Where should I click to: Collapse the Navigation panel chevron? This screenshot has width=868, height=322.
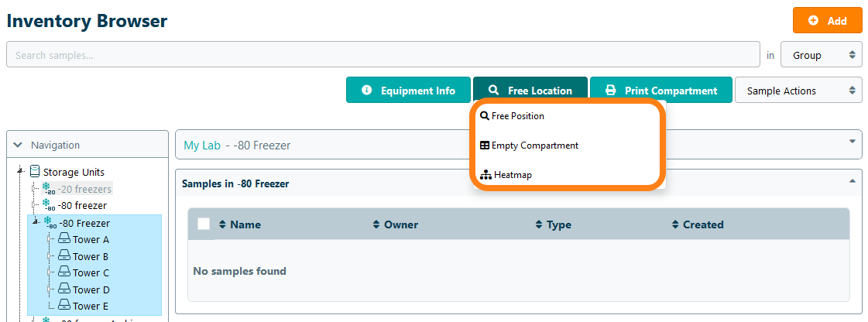coord(19,145)
